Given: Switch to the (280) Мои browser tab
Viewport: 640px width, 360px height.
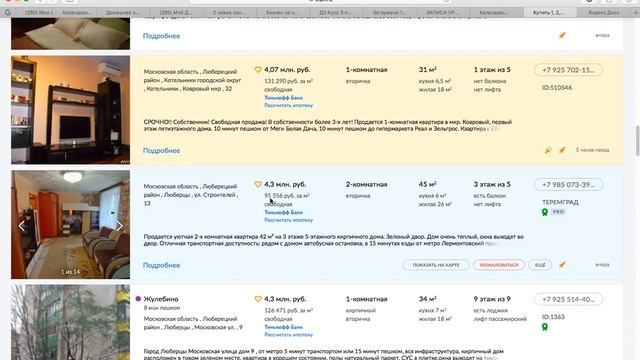Looking at the screenshot, I should tap(38, 13).
